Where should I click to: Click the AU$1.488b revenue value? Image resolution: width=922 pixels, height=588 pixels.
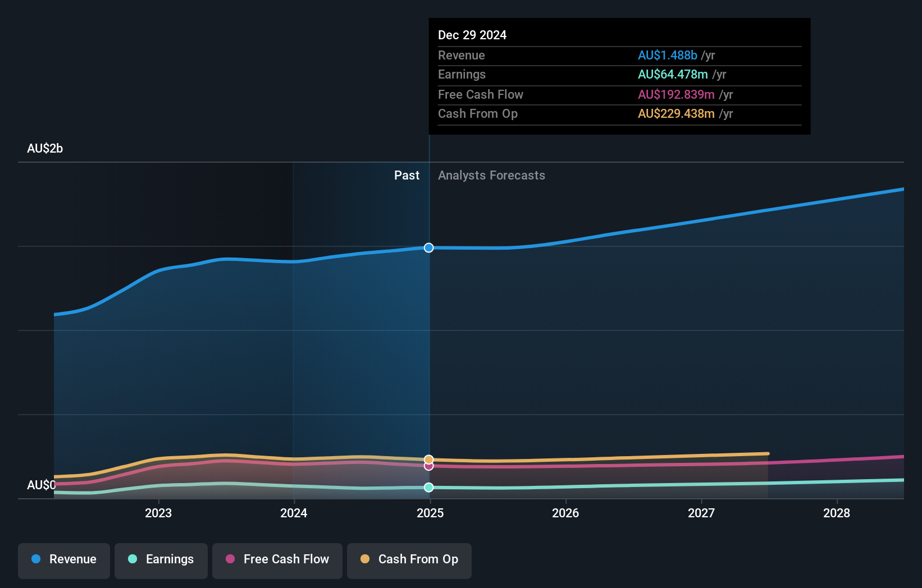(x=668, y=55)
